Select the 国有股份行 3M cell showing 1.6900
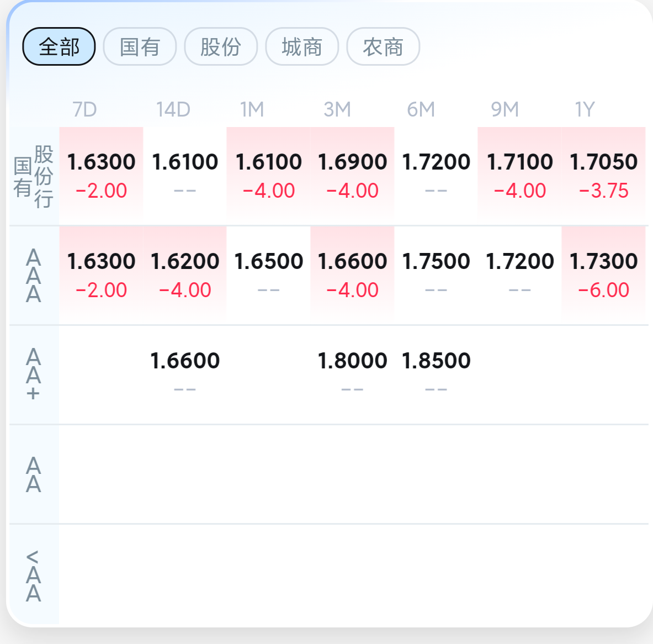The height and width of the screenshot is (644, 653). (x=352, y=176)
